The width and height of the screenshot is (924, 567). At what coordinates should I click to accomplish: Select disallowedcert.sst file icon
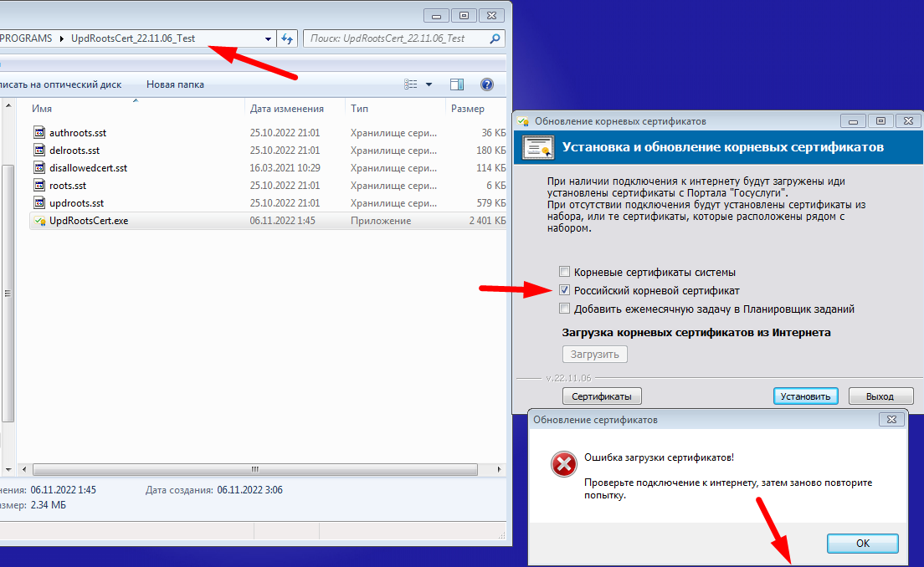pos(38,168)
